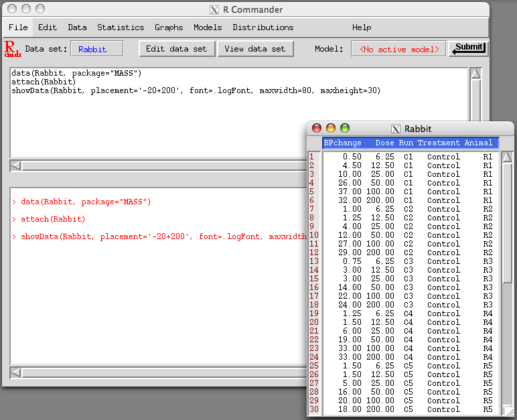517x420 pixels.
Task: Click the X11 icon in Rabbit title bar
Action: pos(396,129)
